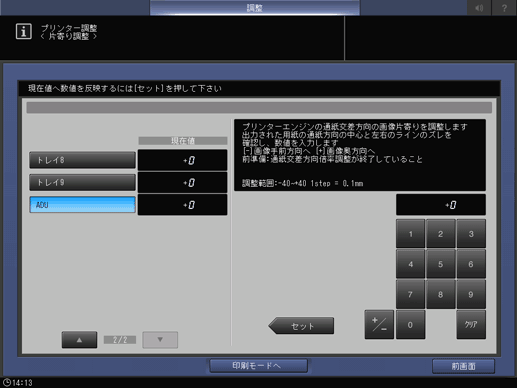Image resolution: width=517 pixels, height=388 pixels.
Task: Select the トレイ9 tray button
Action: (x=82, y=182)
